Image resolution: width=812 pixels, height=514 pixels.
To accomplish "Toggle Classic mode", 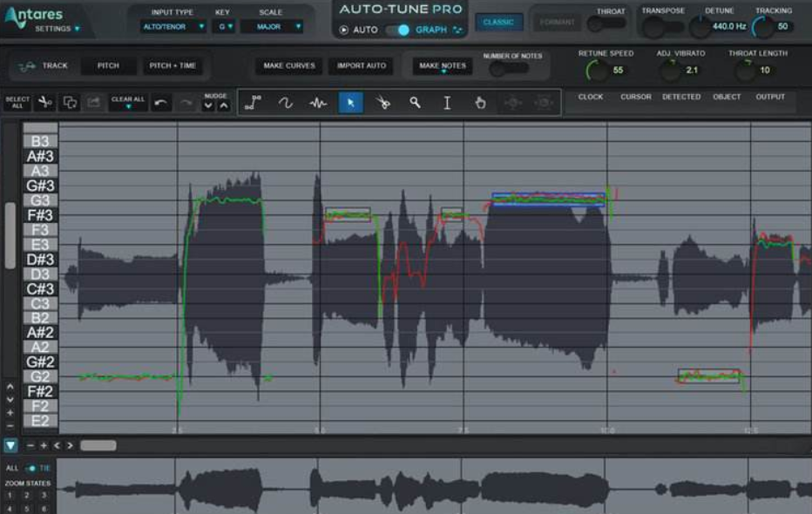I will coord(498,23).
